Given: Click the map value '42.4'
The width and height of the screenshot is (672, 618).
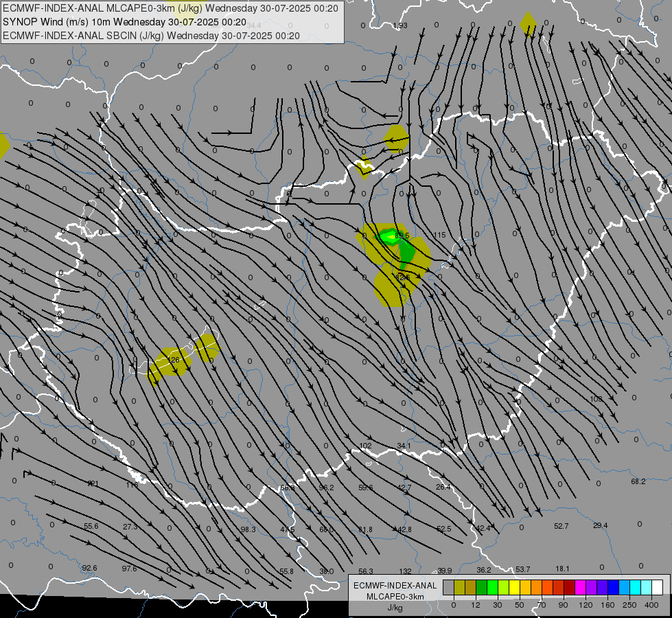Looking at the screenshot, I should [483, 528].
